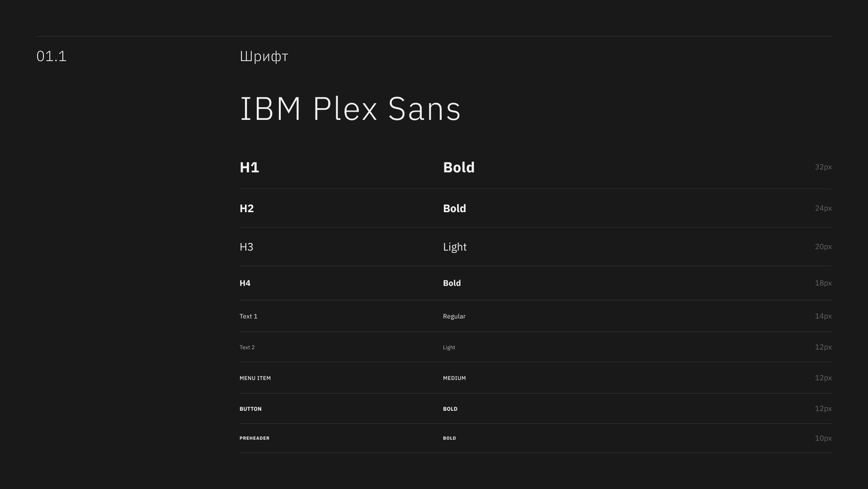Click the Text 2 style label

247,347
